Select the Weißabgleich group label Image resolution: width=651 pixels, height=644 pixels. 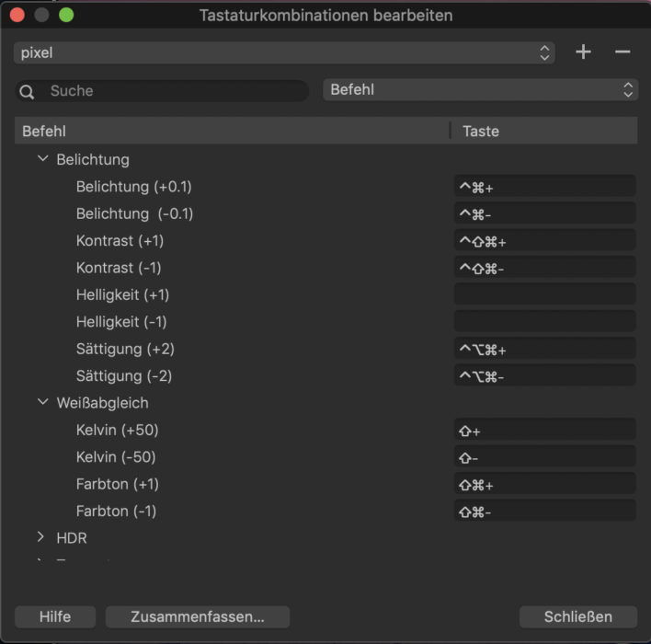(x=102, y=403)
